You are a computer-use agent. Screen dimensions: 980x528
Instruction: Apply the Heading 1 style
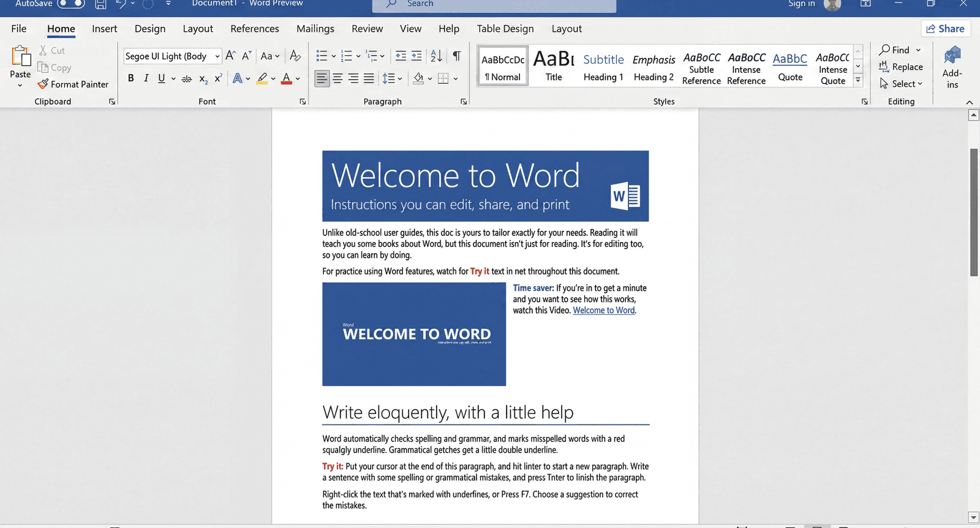pos(603,66)
